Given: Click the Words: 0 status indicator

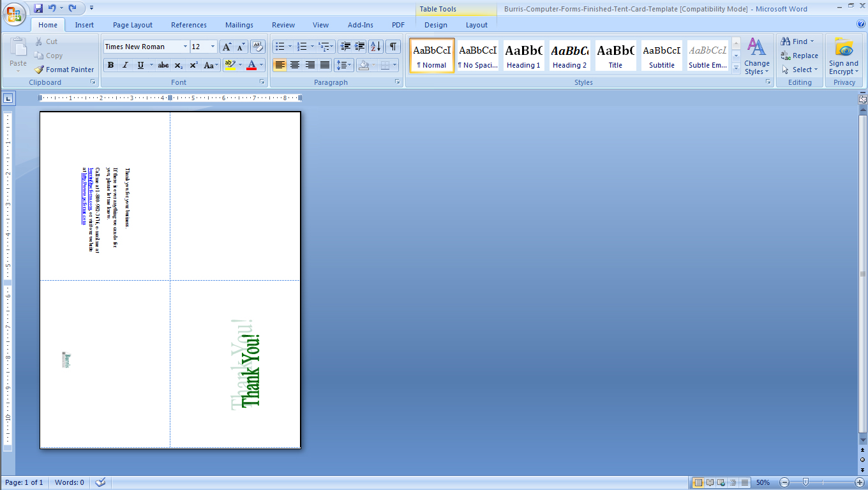Looking at the screenshot, I should [70, 482].
